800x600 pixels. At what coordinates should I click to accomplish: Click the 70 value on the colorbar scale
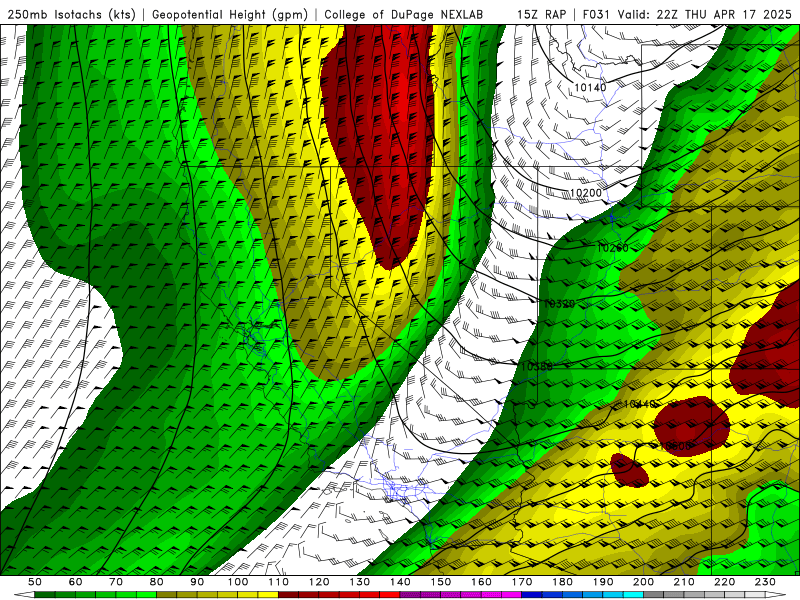coord(116,582)
